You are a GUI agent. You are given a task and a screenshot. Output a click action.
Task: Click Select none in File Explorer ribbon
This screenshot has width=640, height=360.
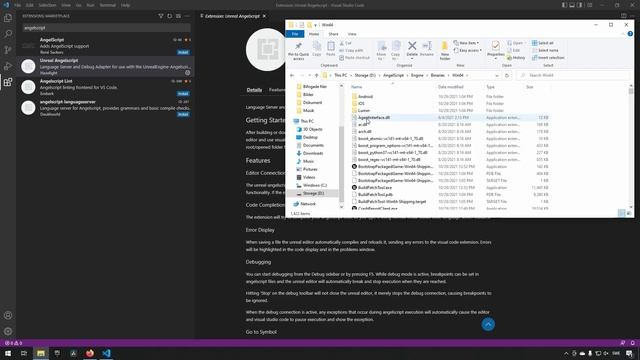545,50
